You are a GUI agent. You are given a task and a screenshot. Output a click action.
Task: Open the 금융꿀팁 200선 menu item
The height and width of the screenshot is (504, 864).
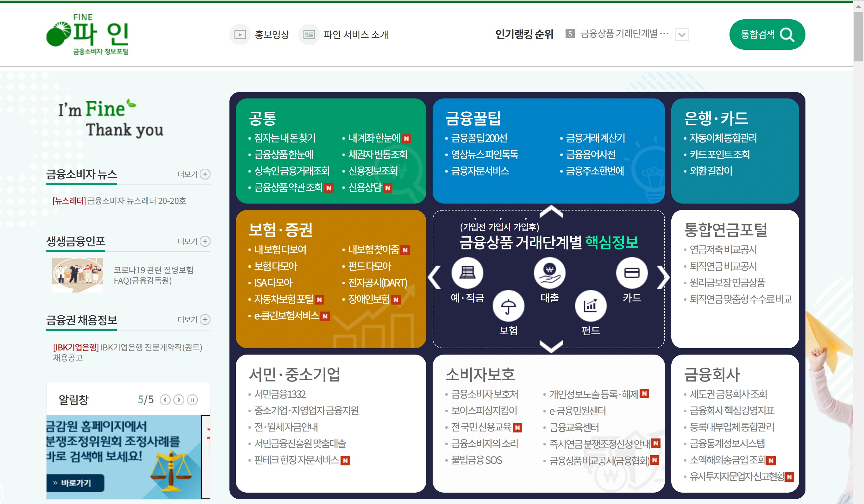pos(479,138)
